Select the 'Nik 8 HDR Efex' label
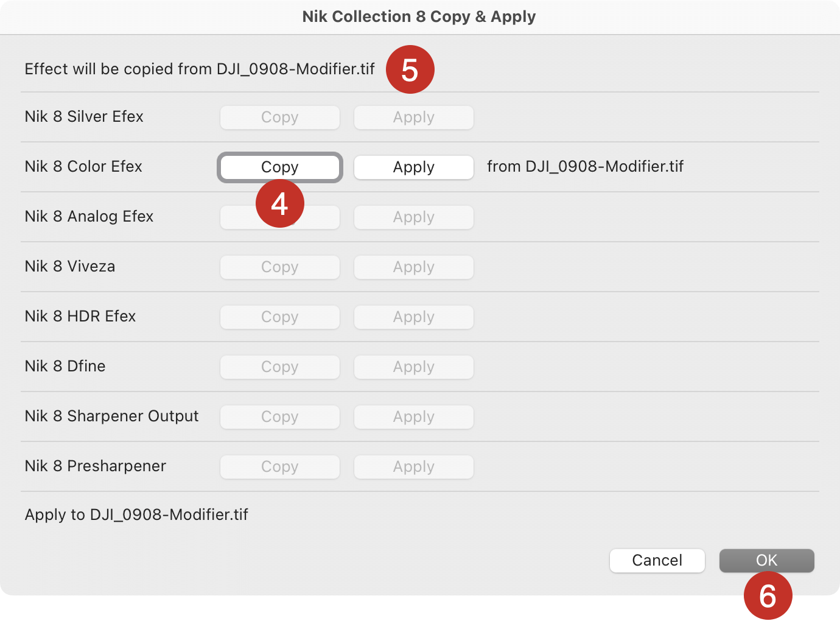The height and width of the screenshot is (621, 840). tap(80, 316)
